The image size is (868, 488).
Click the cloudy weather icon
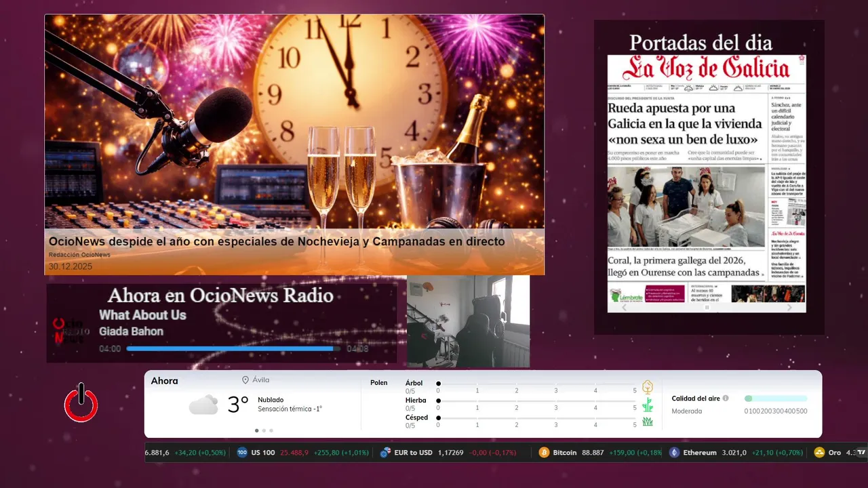click(203, 405)
